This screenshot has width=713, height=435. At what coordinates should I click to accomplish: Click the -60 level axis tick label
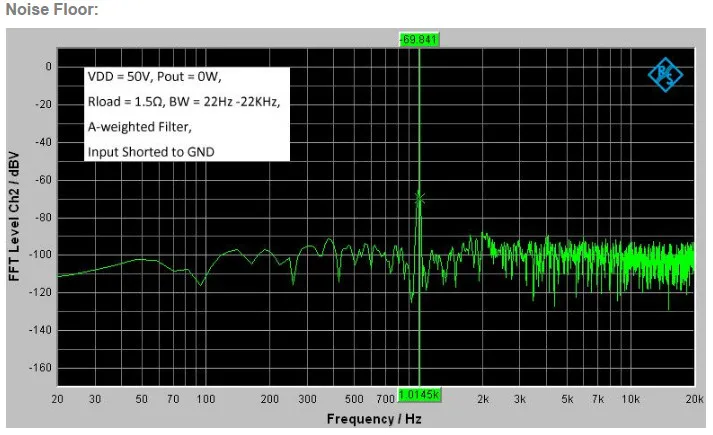point(44,180)
